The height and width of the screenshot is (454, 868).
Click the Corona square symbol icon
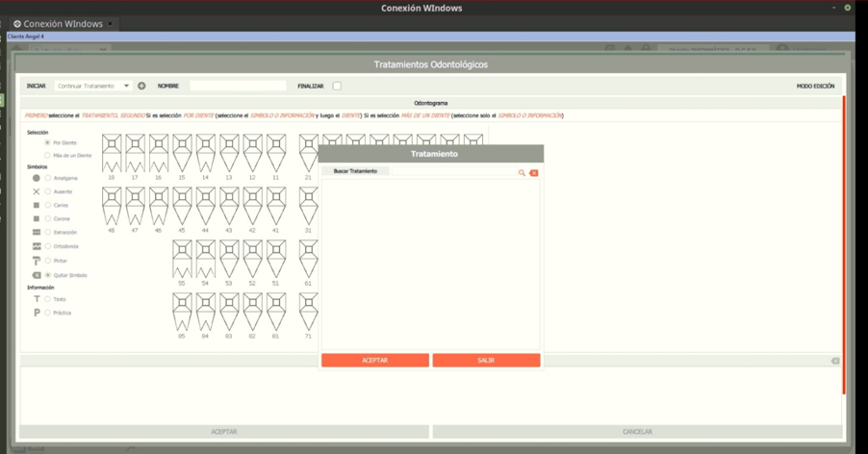click(x=37, y=219)
